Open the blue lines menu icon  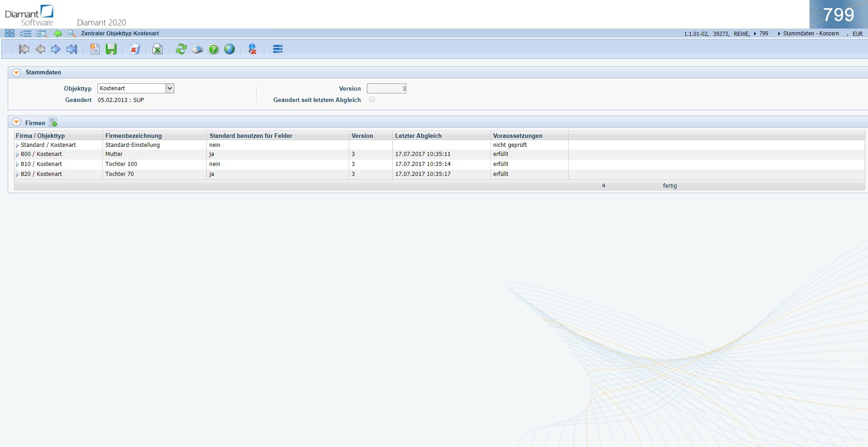[x=278, y=49]
